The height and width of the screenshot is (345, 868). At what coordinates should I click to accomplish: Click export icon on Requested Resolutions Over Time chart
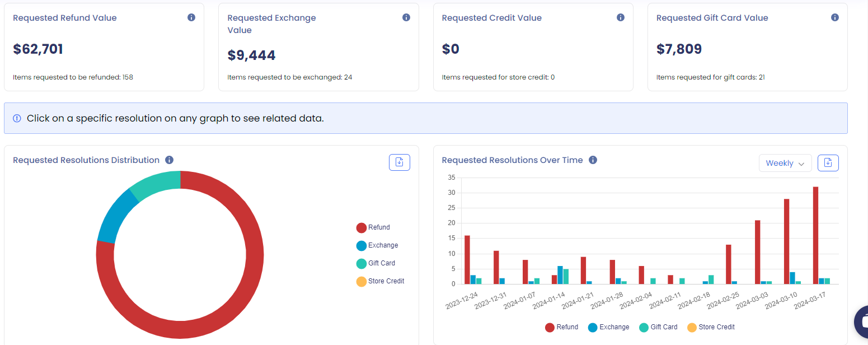tap(828, 162)
